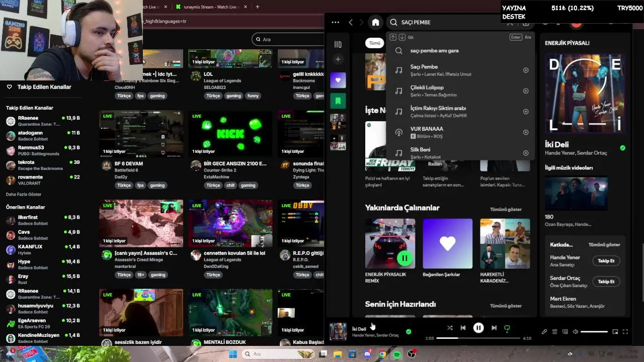Pause playback in the Spotify player bar
The width and height of the screenshot is (644, 362).
coord(478,328)
